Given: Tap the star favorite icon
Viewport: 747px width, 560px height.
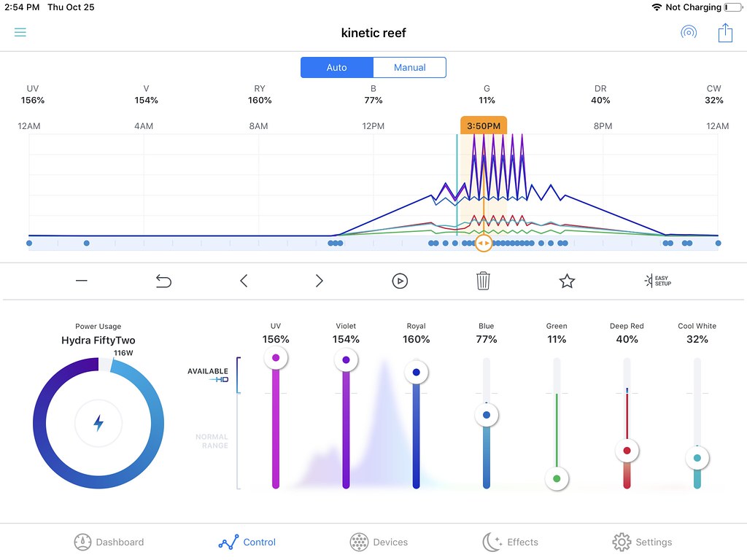Looking at the screenshot, I should point(566,281).
